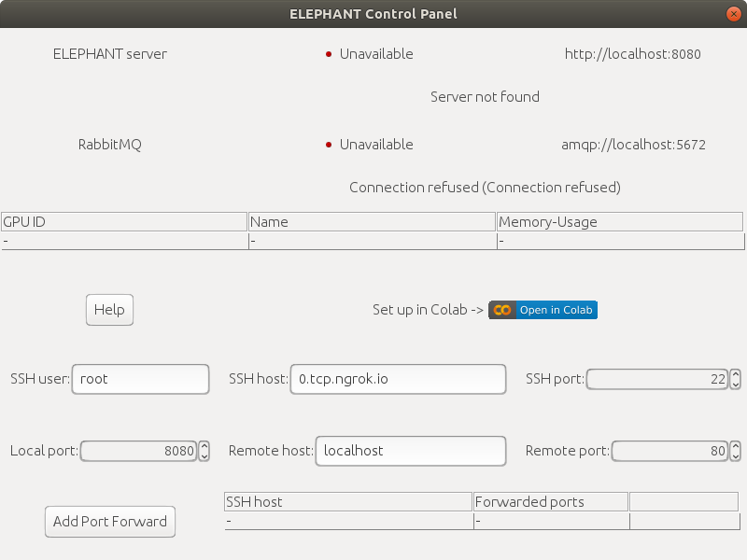Focus the SSH port number field
The image size is (747, 560).
click(x=657, y=379)
